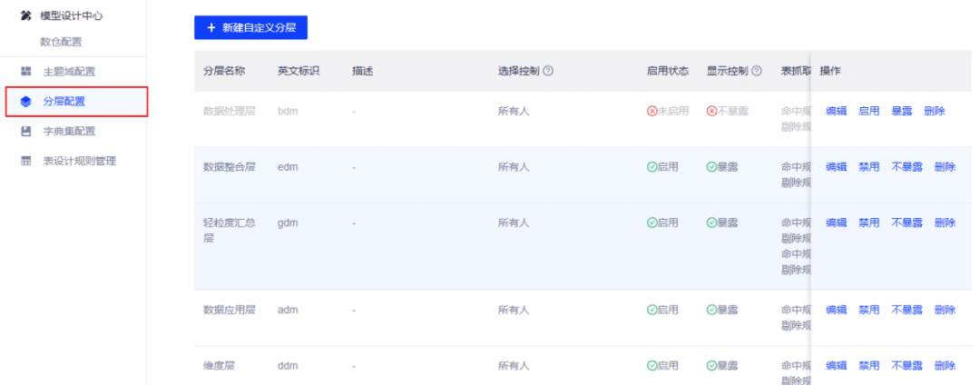The height and width of the screenshot is (385, 980).
Task: Click the 启用状态 column header
Action: (x=668, y=71)
